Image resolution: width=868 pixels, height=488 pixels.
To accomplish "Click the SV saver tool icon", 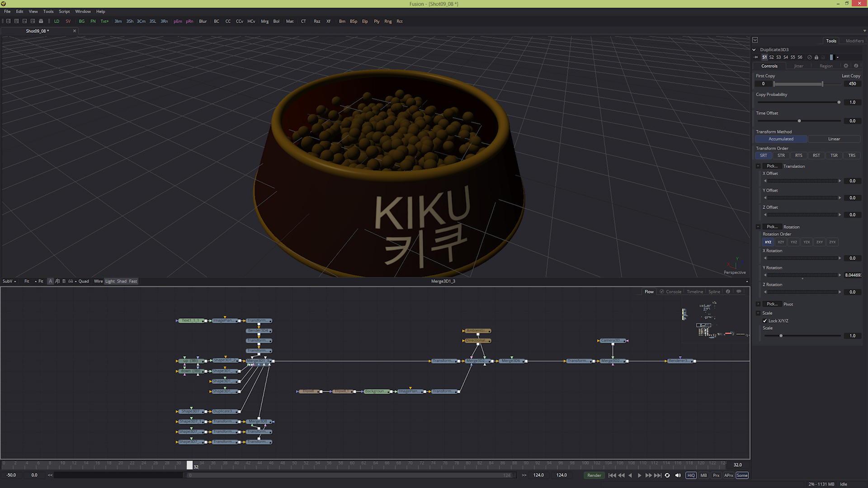I will [68, 21].
